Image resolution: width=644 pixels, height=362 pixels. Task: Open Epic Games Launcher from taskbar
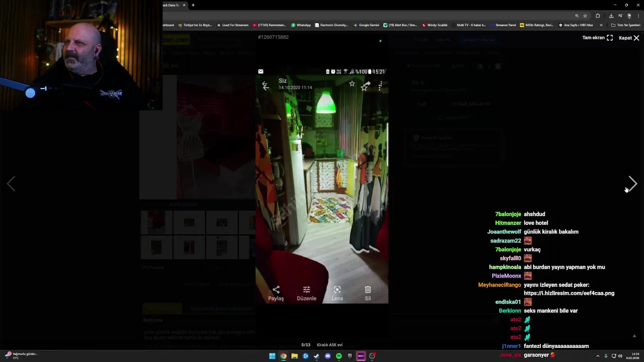[350, 356]
